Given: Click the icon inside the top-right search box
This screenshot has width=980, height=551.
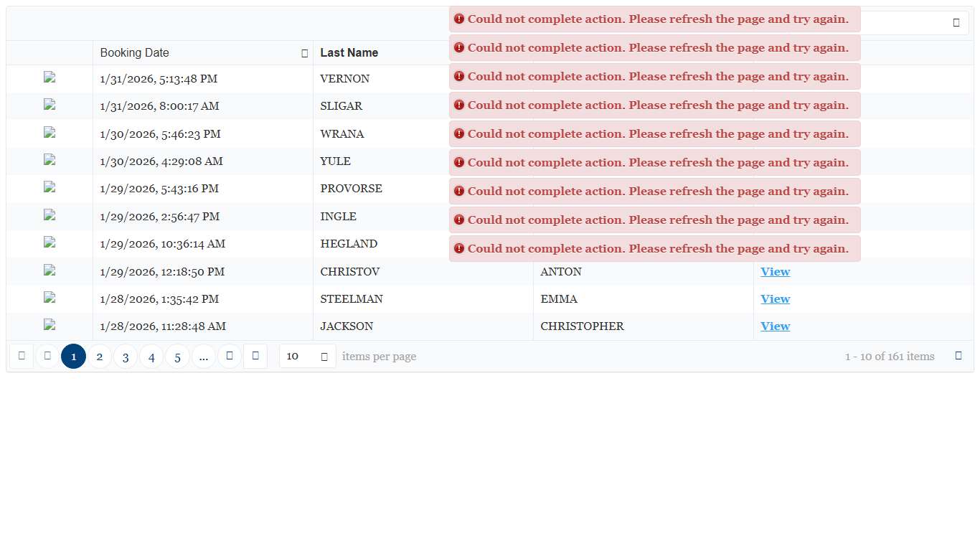Looking at the screenshot, I should 956,23.
